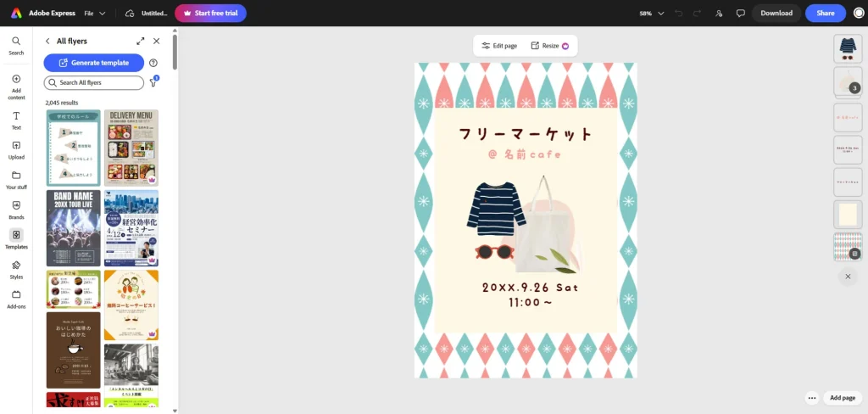Image resolution: width=868 pixels, height=414 pixels.
Task: Open the account profile avatar
Action: click(859, 14)
